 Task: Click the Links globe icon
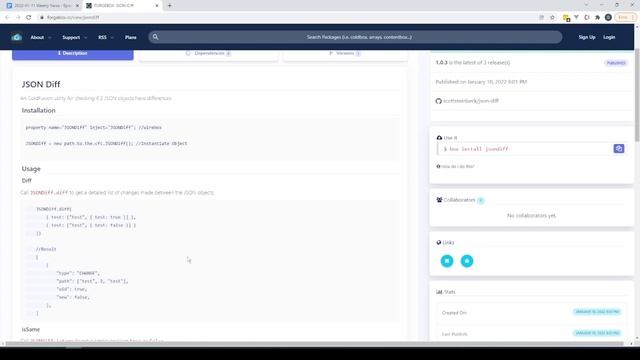[x=439, y=242]
